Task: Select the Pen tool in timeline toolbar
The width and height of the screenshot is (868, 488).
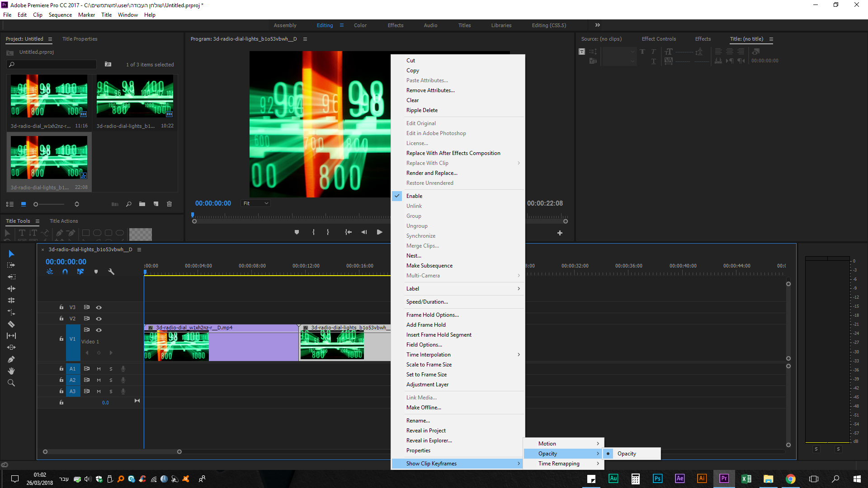Action: (x=11, y=359)
